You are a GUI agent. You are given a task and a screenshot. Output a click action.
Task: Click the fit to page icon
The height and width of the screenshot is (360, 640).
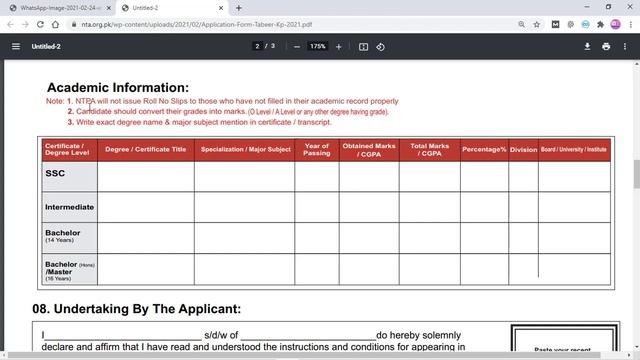tap(363, 47)
